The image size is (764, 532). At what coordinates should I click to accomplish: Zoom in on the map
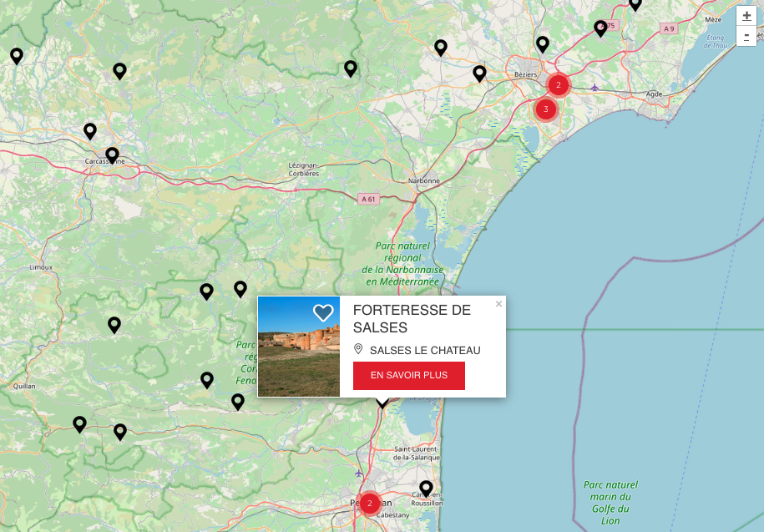point(746,16)
